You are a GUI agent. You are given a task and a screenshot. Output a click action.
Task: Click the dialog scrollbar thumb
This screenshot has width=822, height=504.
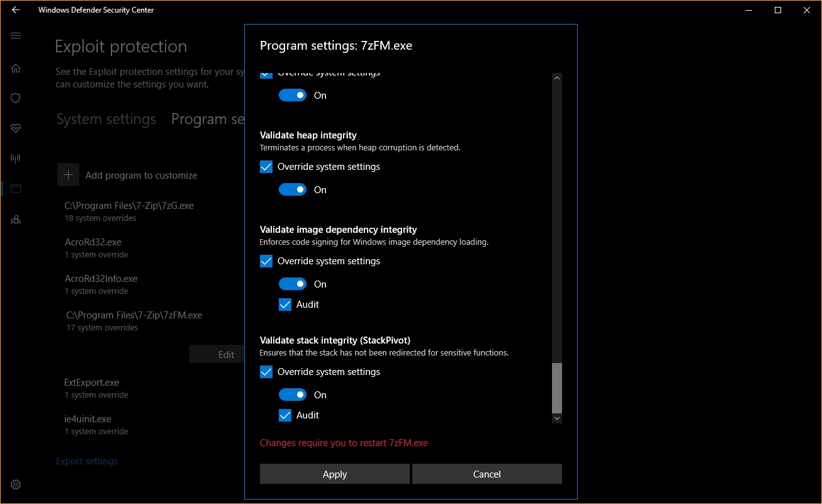[x=556, y=388]
